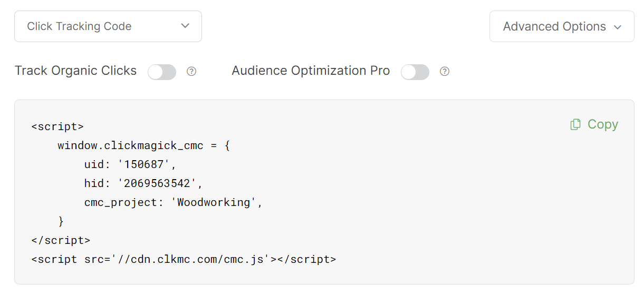
Task: Expand Advanced Options using its chevron arrow
Action: pyautogui.click(x=618, y=27)
